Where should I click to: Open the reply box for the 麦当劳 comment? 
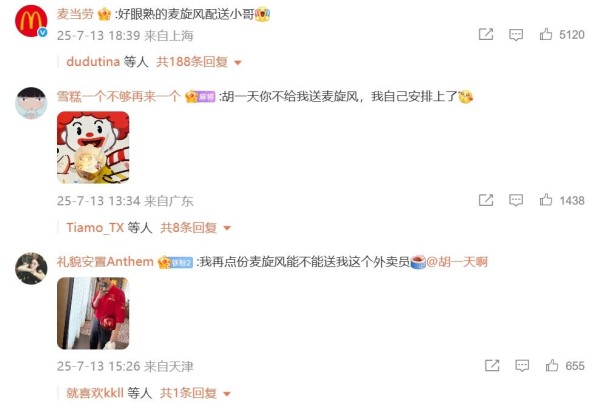pos(516,35)
